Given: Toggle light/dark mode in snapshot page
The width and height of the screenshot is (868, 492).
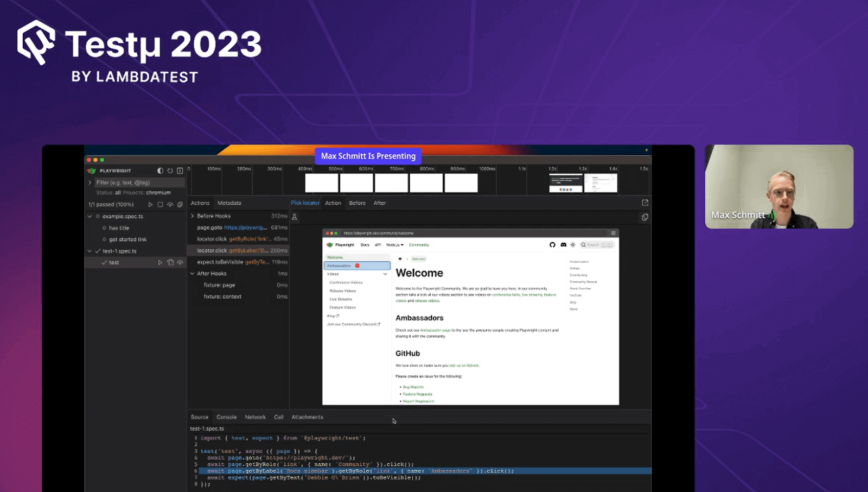Looking at the screenshot, I should pos(573,245).
